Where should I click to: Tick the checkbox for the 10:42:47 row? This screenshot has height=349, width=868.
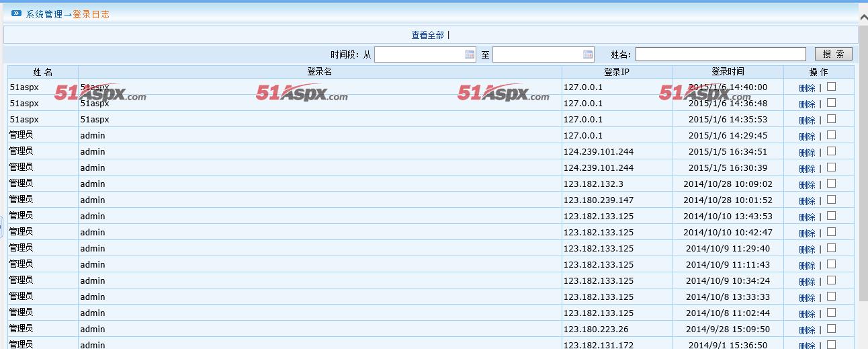coord(831,232)
